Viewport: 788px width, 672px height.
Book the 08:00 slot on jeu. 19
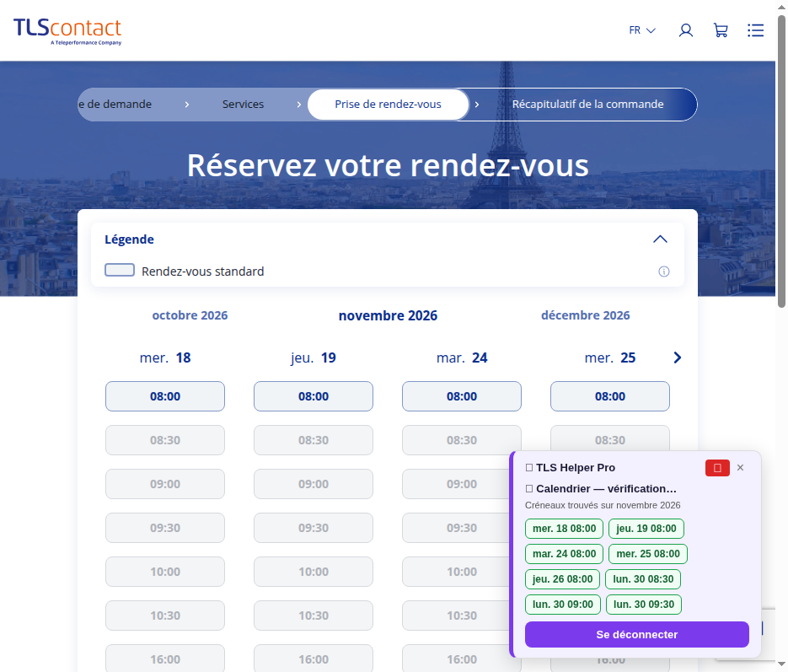(314, 396)
